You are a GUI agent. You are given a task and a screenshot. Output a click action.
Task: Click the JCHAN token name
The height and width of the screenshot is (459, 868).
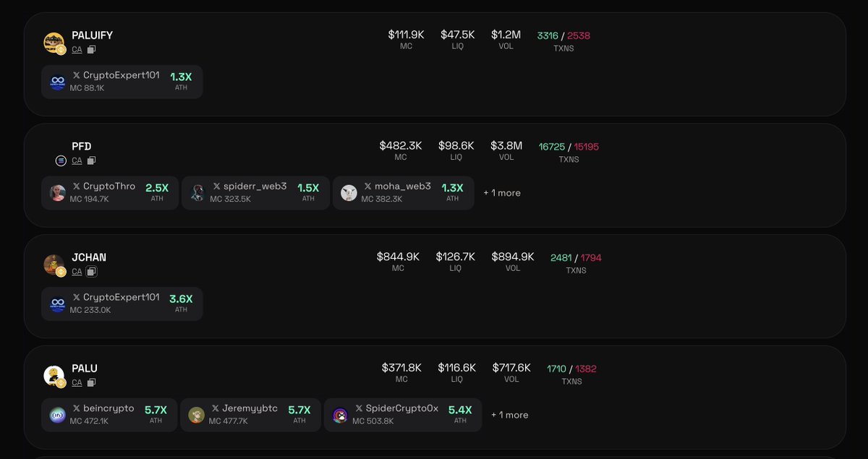pyautogui.click(x=89, y=257)
